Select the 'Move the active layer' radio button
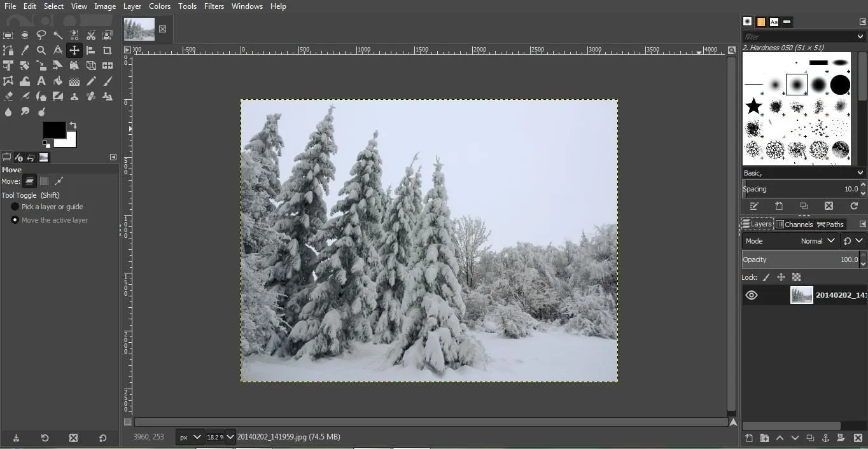This screenshot has height=449, width=868. pos(15,219)
